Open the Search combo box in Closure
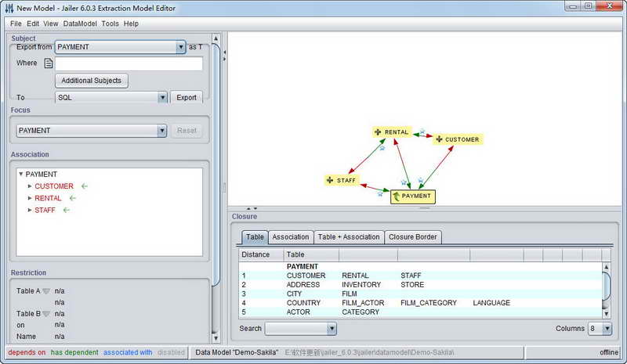The image size is (627, 364). tap(332, 329)
